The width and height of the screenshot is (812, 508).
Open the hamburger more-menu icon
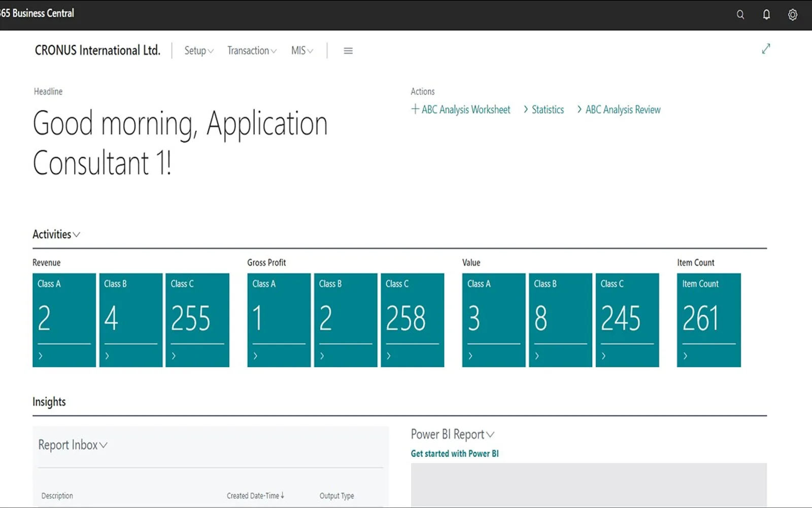point(348,51)
